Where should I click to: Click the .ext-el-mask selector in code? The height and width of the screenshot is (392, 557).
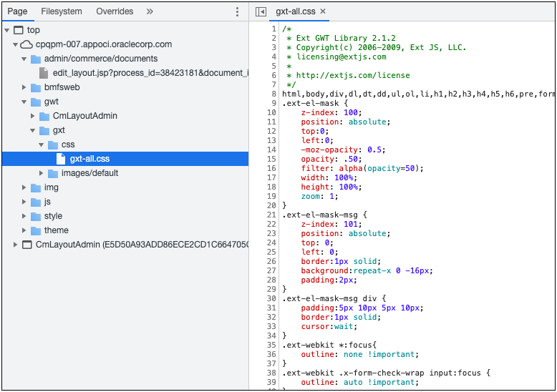tap(311, 103)
